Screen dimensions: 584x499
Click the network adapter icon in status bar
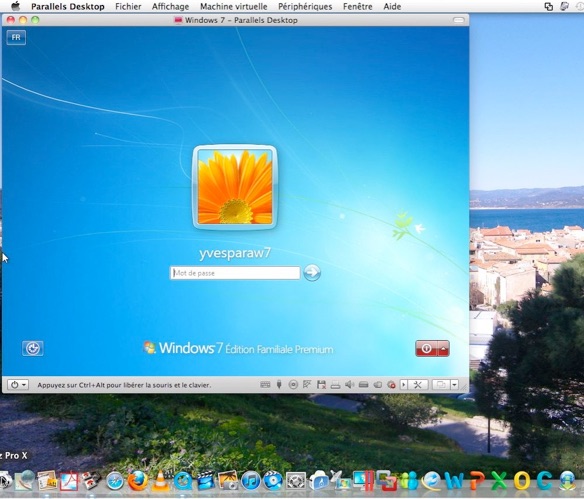(x=307, y=385)
